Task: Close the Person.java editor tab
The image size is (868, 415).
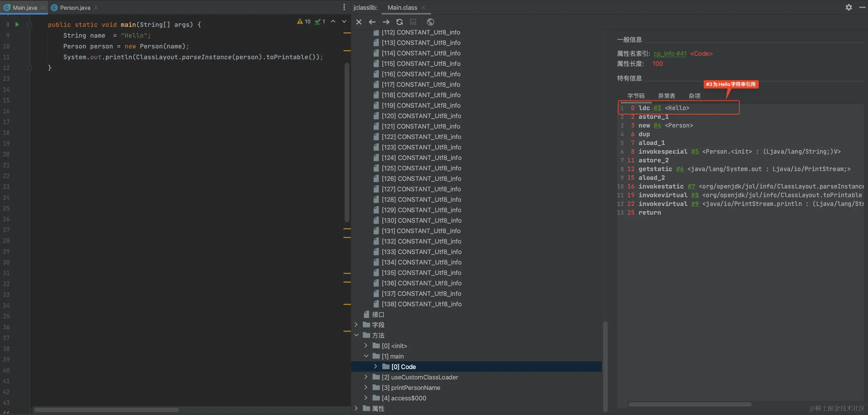Action: 96,8
